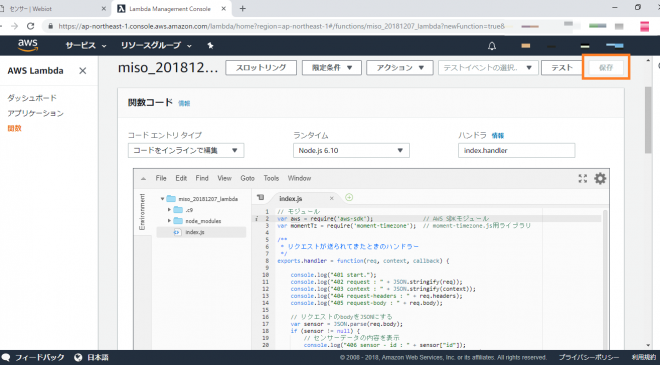Open the サービス dropdown menu

pyautogui.click(x=86, y=45)
